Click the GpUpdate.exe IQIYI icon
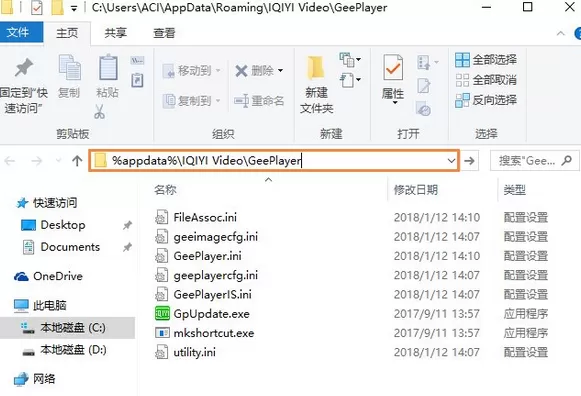This screenshot has height=396, width=581. point(162,314)
